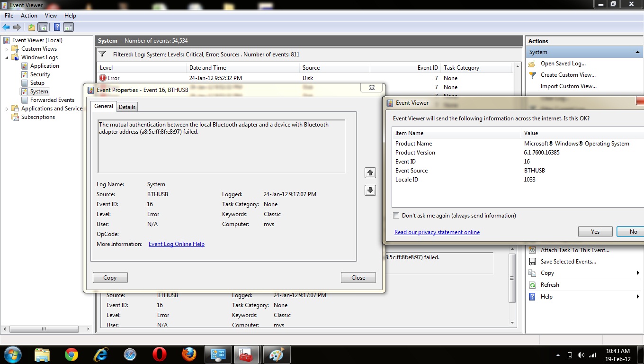This screenshot has height=364, width=644.
Task: Launch Internet Explorer from the taskbar
Action: (x=101, y=355)
